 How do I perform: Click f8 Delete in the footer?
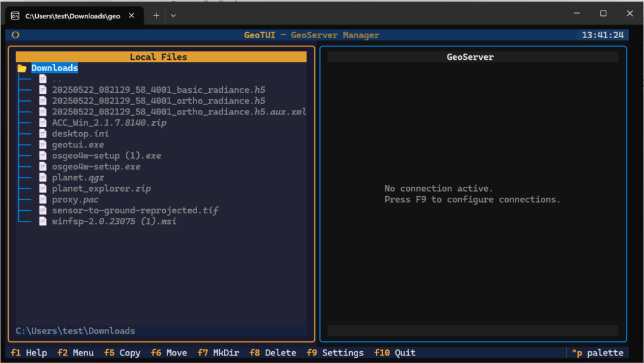(273, 353)
